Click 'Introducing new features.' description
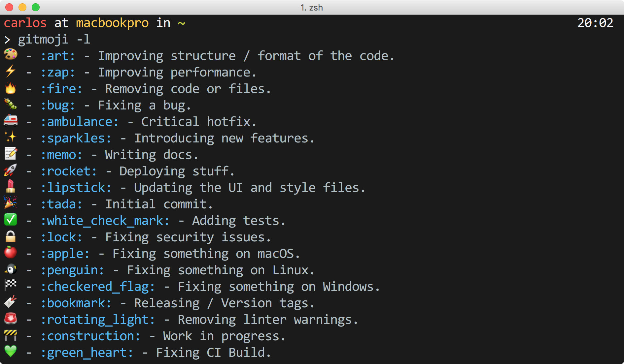 [225, 138]
